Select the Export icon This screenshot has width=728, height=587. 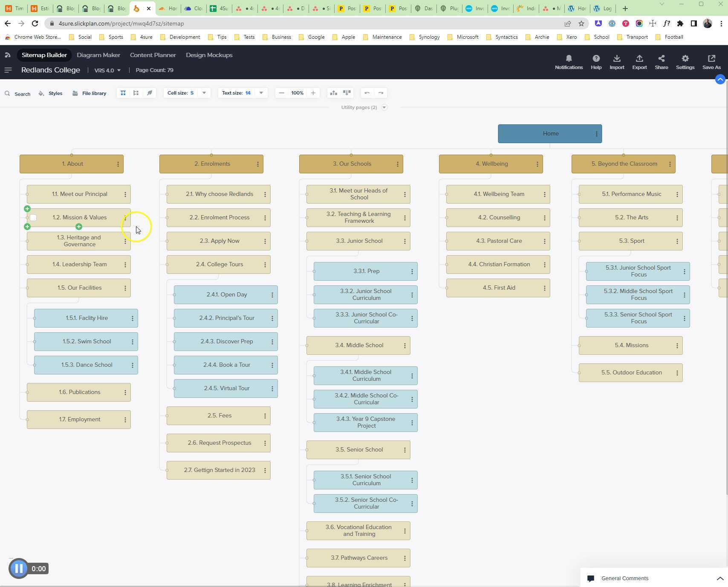click(x=639, y=60)
